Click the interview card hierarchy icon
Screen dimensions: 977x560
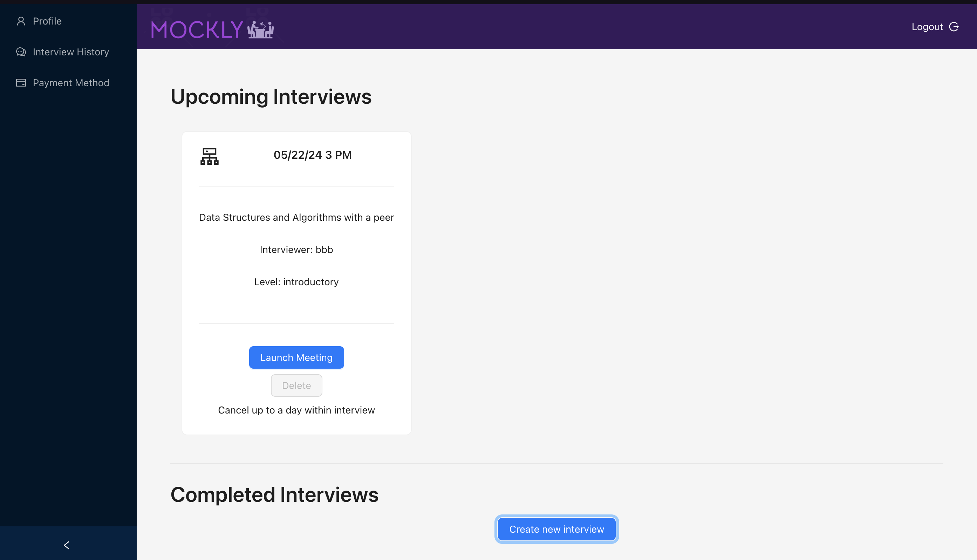209,156
